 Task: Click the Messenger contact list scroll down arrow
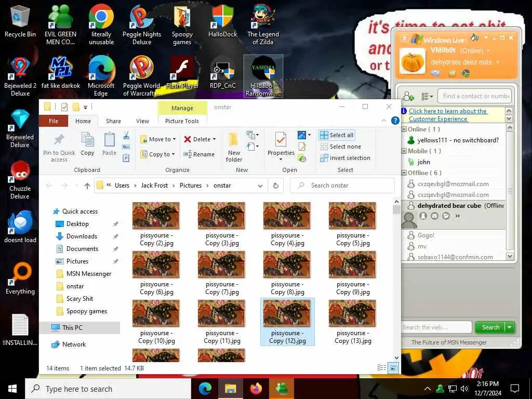(510, 256)
